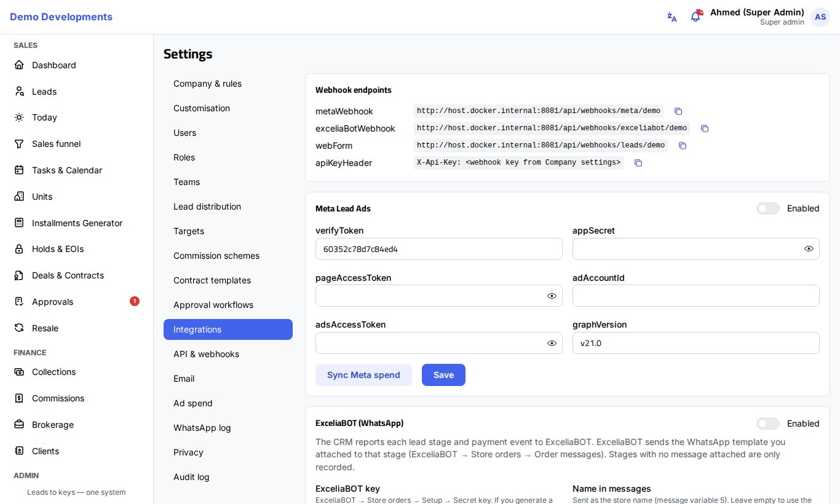This screenshot has height=504, width=840.
Task: Open the Audit log
Action: (x=228, y=477)
